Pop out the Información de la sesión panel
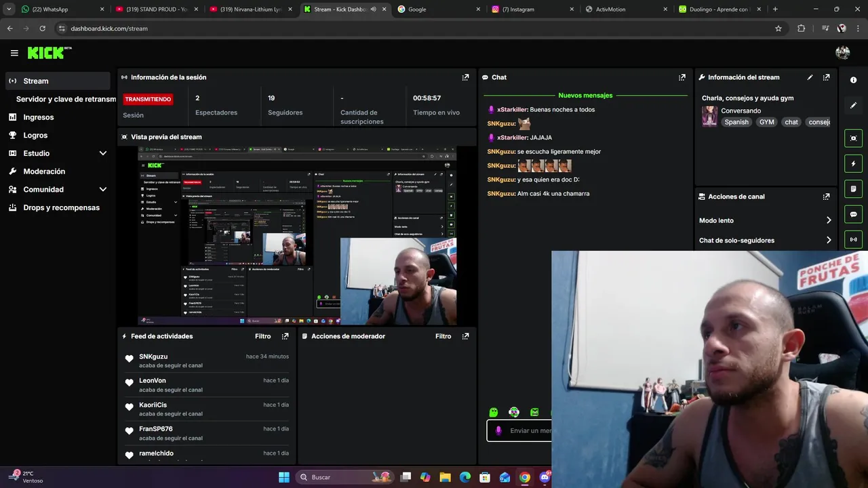868x488 pixels. click(x=465, y=77)
